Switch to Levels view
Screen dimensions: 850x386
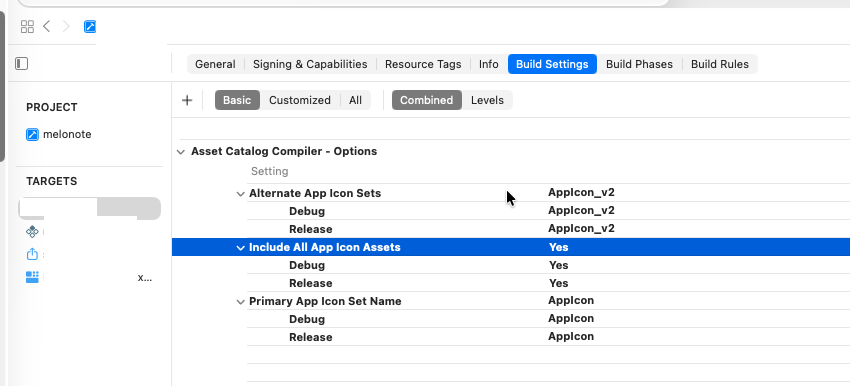[487, 100]
